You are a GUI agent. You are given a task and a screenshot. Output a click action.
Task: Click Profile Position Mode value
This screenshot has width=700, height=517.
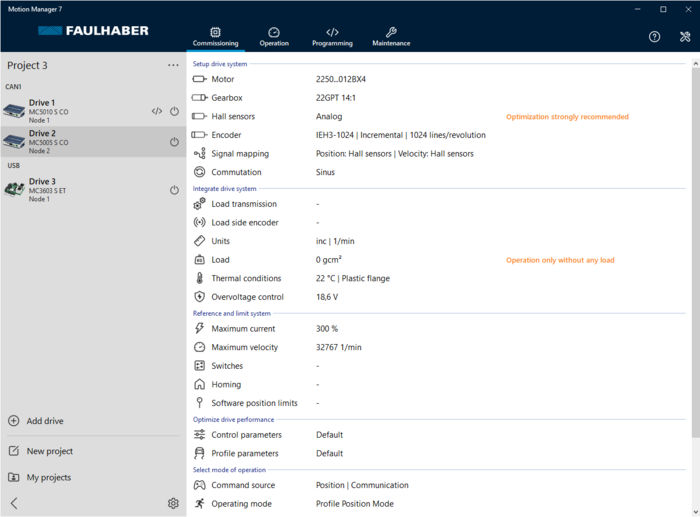[354, 504]
